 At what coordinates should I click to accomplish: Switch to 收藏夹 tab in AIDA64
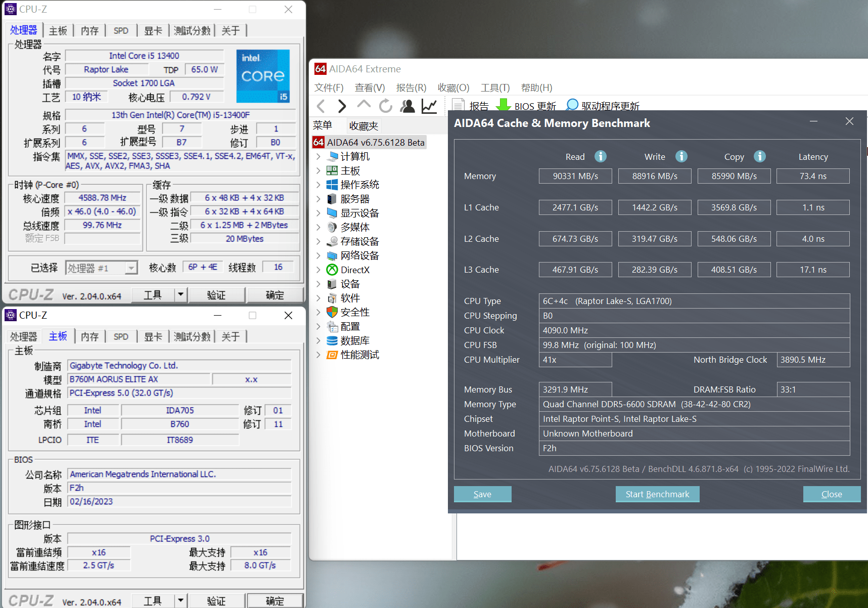[364, 125]
